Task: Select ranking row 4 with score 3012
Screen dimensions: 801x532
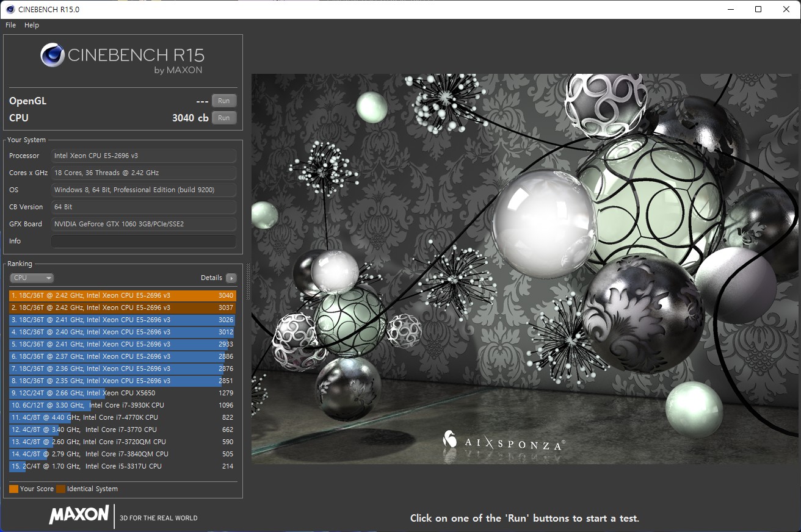Action: [122, 332]
